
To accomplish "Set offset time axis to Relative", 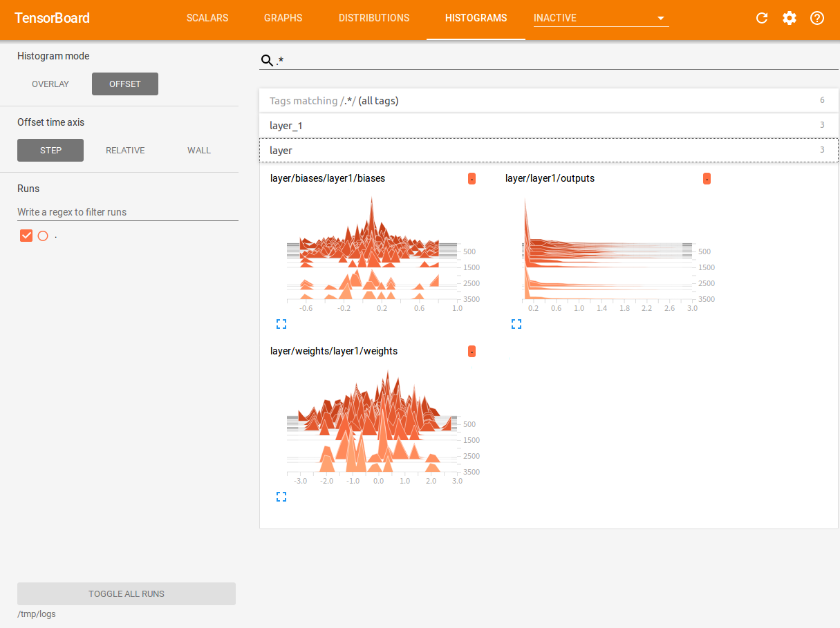I will (125, 150).
